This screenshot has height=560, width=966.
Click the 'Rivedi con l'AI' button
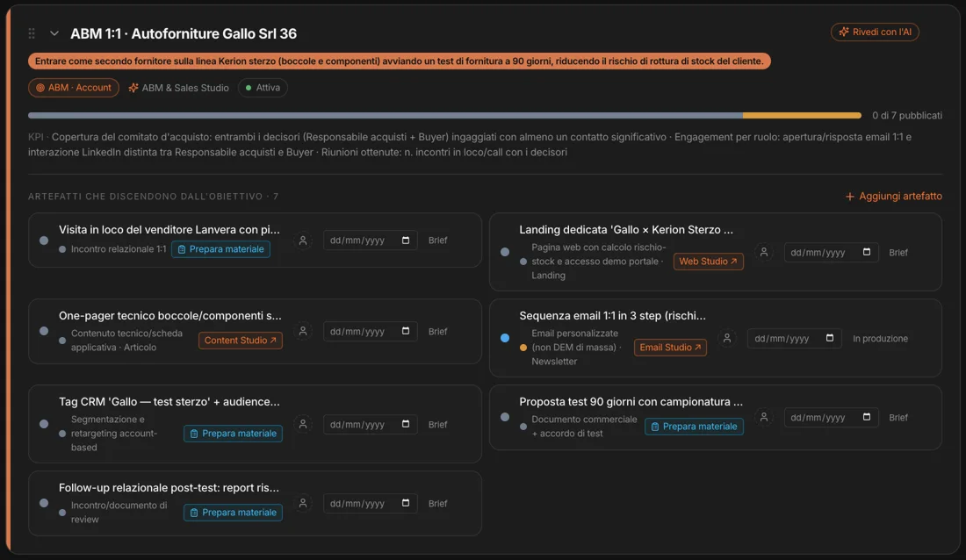tap(875, 32)
